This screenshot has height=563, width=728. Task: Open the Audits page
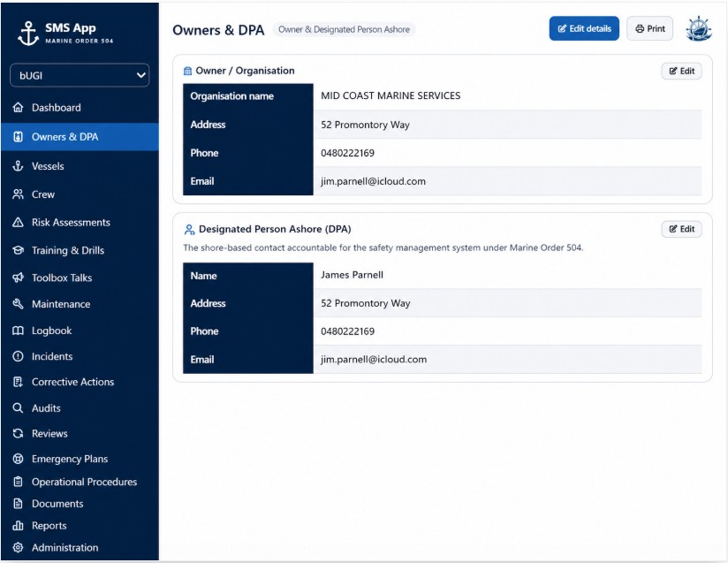pos(80,407)
